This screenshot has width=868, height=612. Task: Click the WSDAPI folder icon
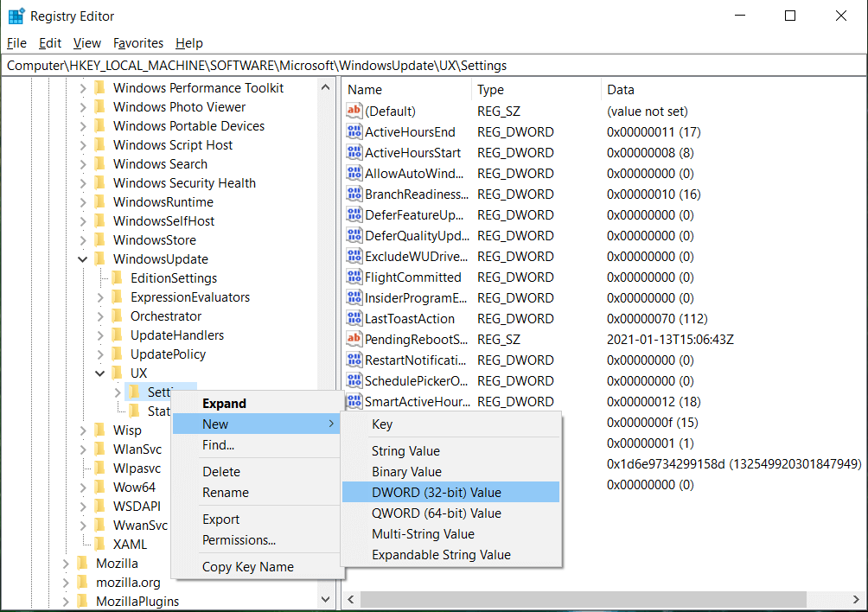click(100, 507)
